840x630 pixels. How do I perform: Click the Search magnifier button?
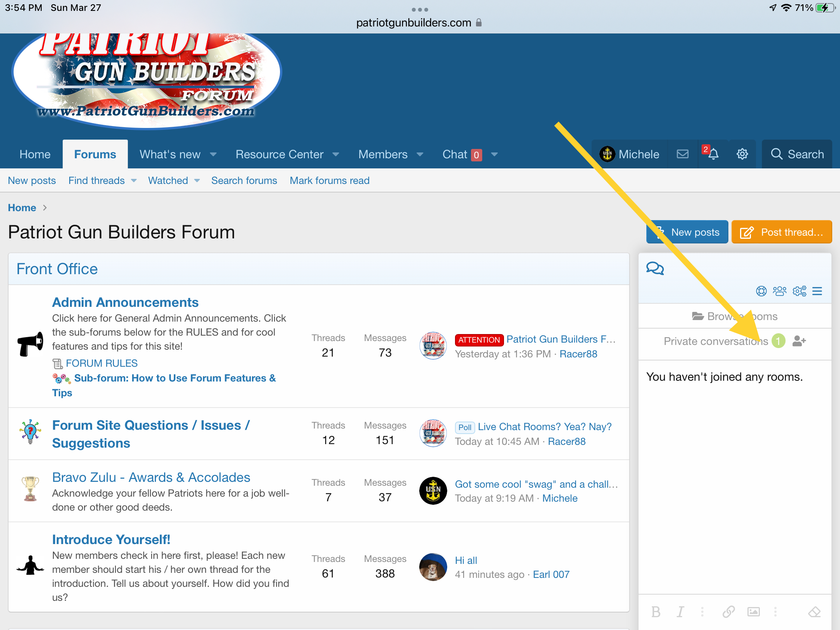pos(797,154)
